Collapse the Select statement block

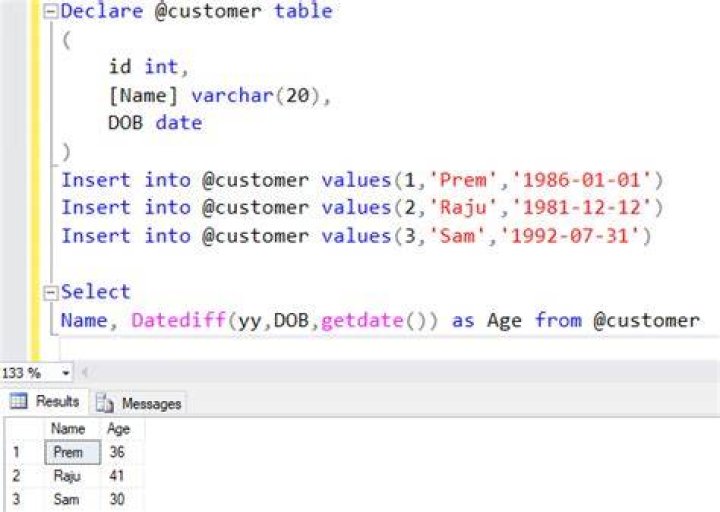[x=50, y=293]
